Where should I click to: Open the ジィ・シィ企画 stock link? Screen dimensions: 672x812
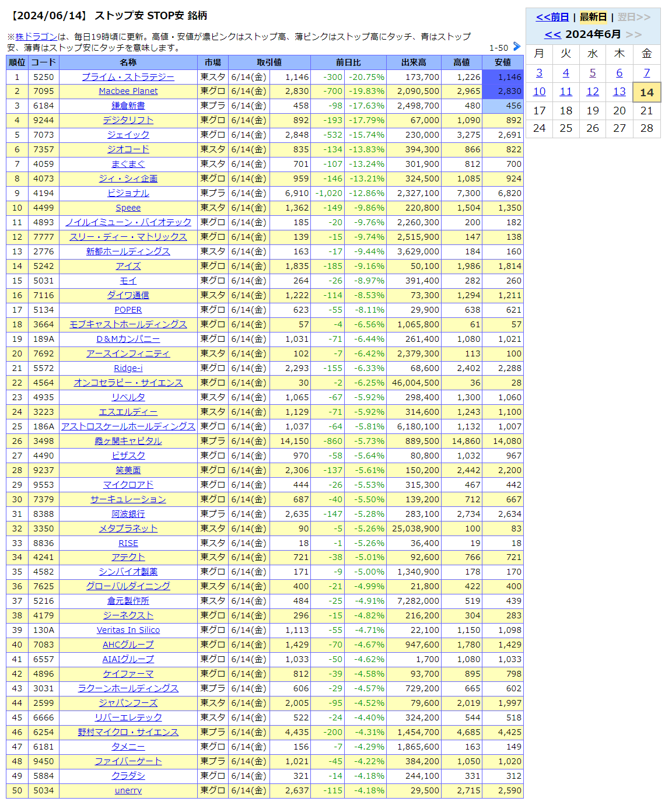click(x=128, y=179)
